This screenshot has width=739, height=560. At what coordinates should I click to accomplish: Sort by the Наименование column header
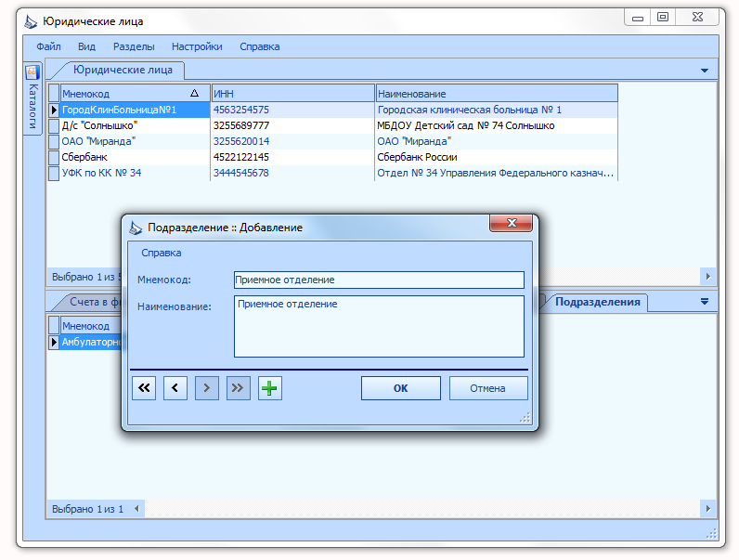pyautogui.click(x=497, y=93)
